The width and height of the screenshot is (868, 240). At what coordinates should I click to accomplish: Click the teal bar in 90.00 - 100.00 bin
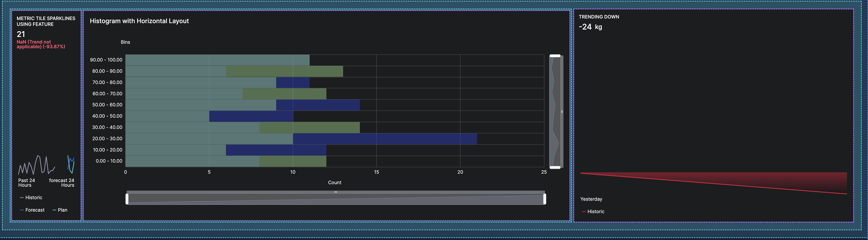point(217,60)
